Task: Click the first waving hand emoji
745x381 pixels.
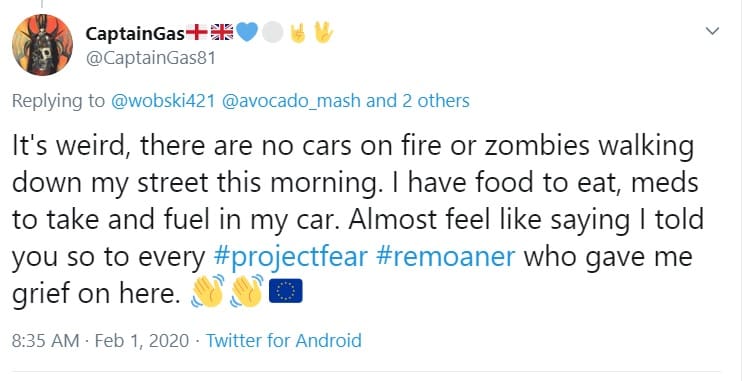Action: click(x=207, y=291)
